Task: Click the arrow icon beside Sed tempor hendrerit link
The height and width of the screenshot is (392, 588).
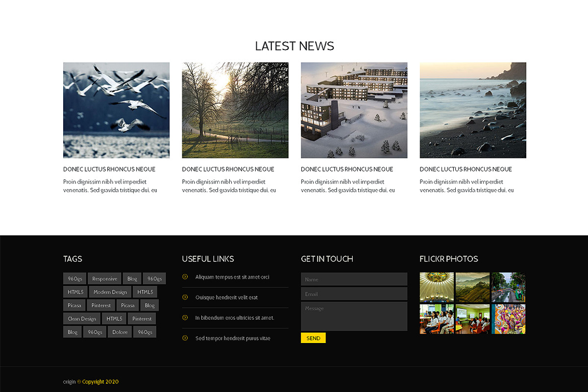Action: pos(185,338)
